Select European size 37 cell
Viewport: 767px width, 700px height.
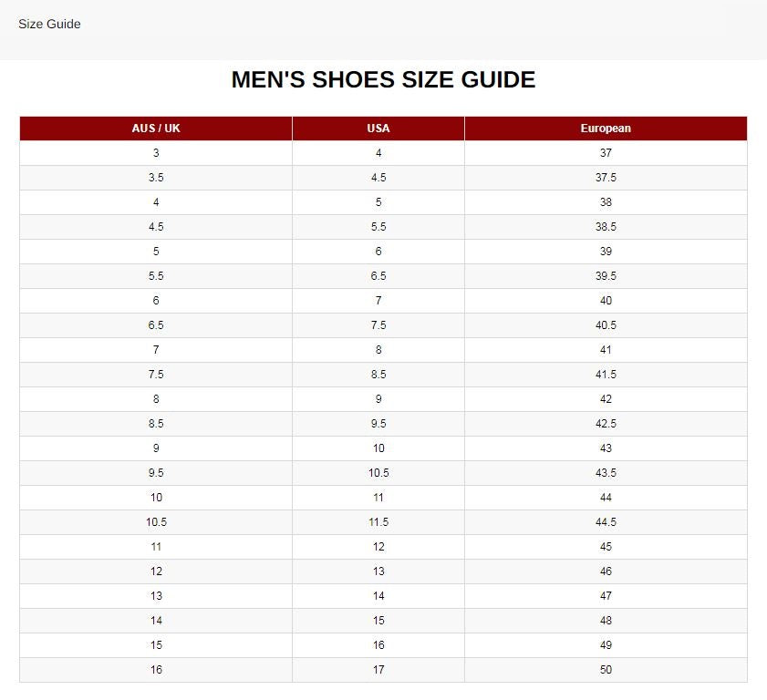click(x=606, y=153)
